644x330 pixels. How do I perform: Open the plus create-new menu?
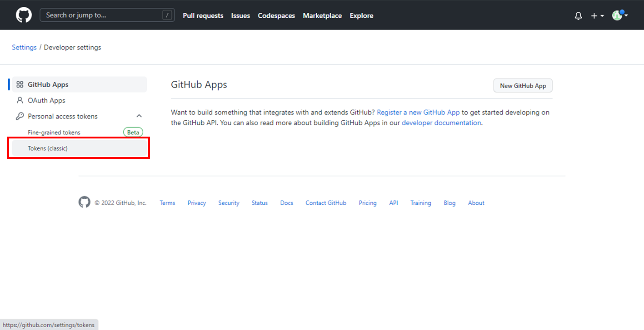pos(597,16)
